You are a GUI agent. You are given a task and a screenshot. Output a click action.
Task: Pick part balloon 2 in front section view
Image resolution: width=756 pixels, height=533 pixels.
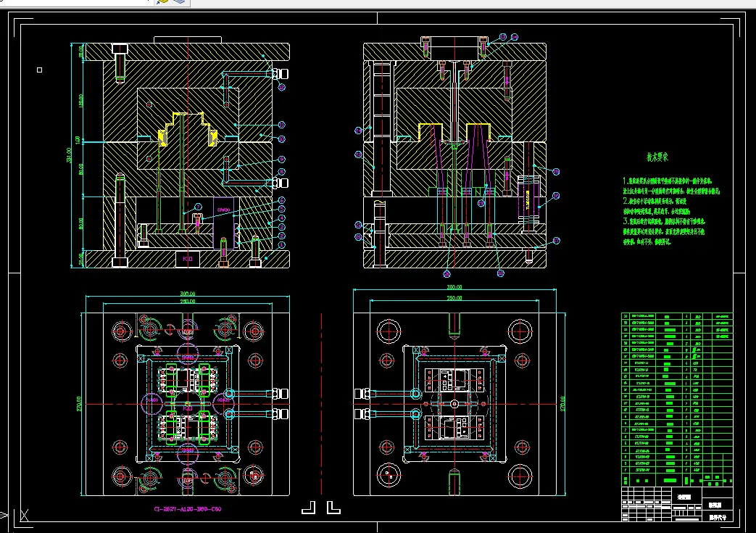[281, 236]
